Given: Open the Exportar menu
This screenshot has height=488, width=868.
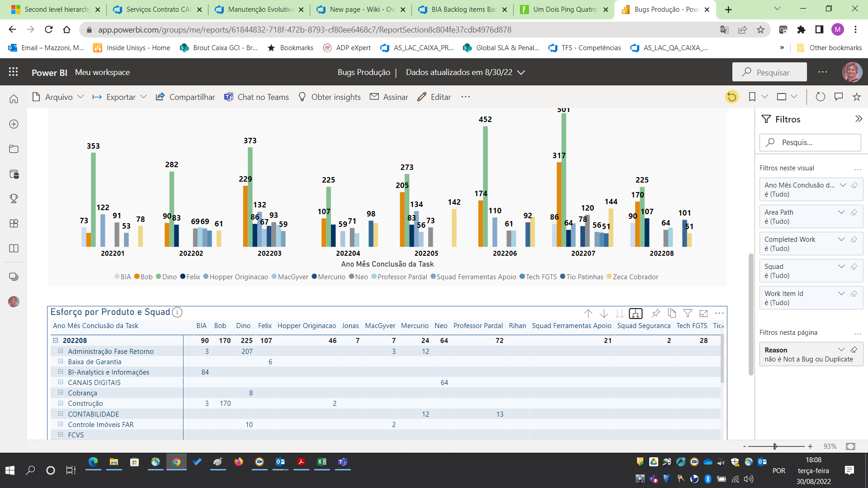Looking at the screenshot, I should pyautogui.click(x=120, y=97).
